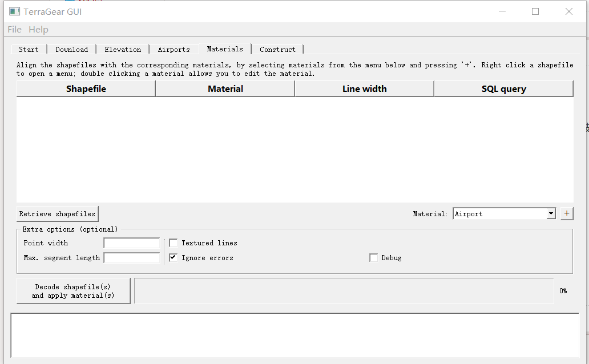Open the File menu

(x=15, y=29)
